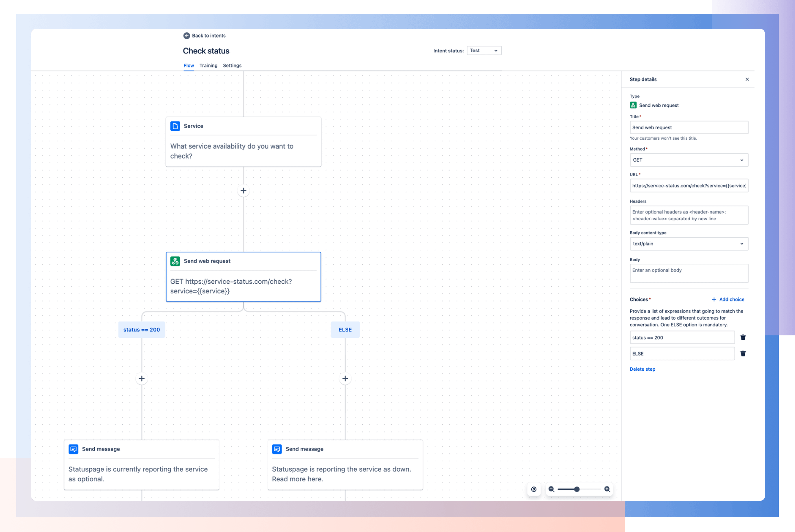
Task: Click the Send web request node icon
Action: [176, 261]
